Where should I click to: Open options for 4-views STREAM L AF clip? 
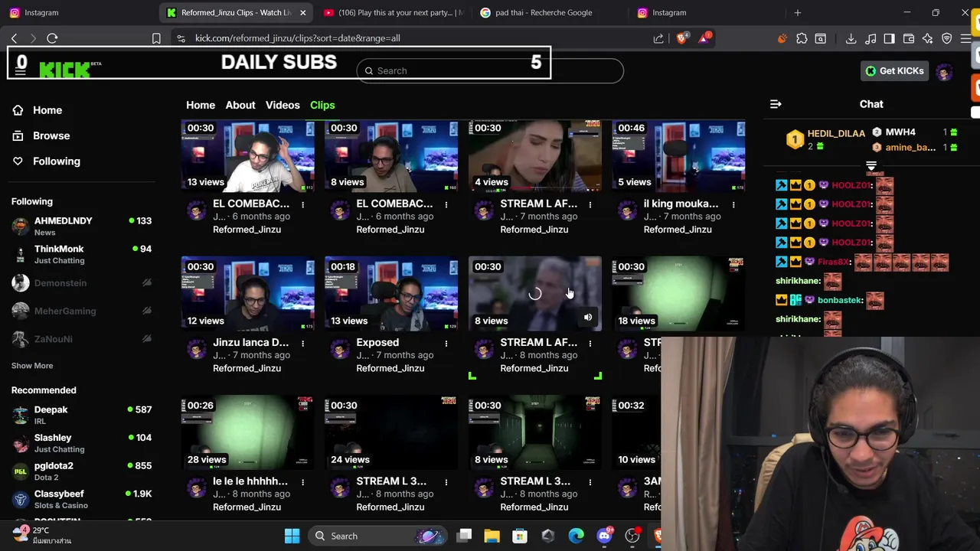[590, 204]
